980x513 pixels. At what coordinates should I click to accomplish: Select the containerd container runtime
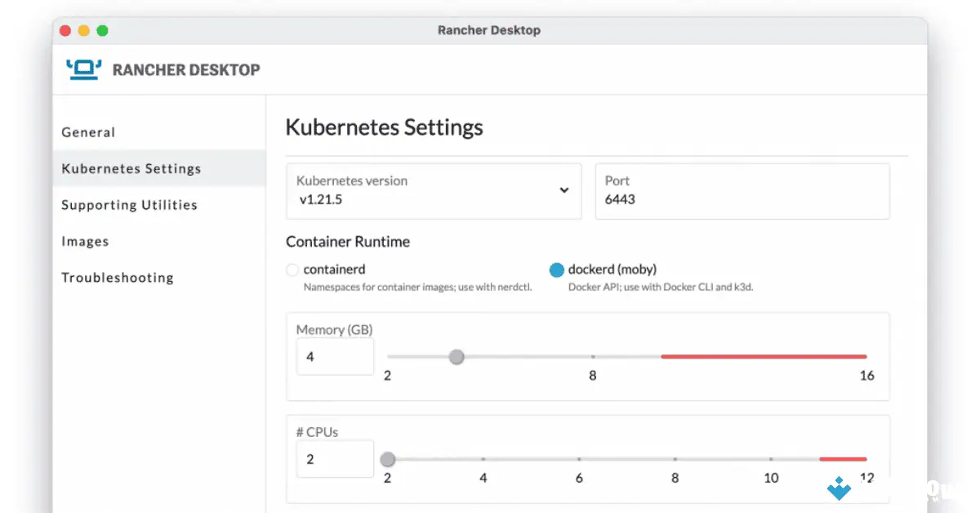[292, 270]
